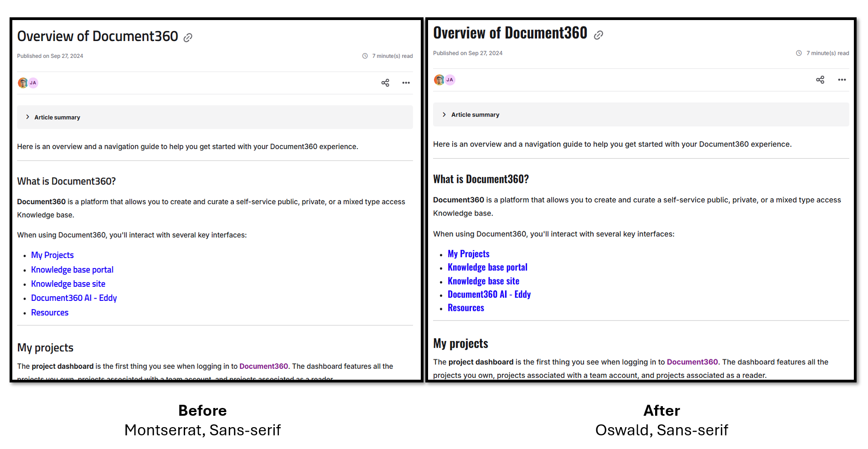This screenshot has width=868, height=449.
Task: Open Knowledge base portal link, After panel
Action: [487, 268]
